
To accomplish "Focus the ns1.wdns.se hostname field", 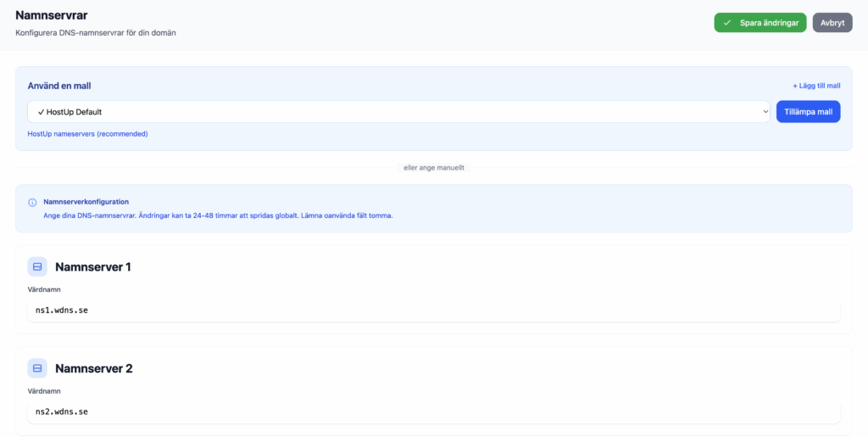I will (433, 310).
